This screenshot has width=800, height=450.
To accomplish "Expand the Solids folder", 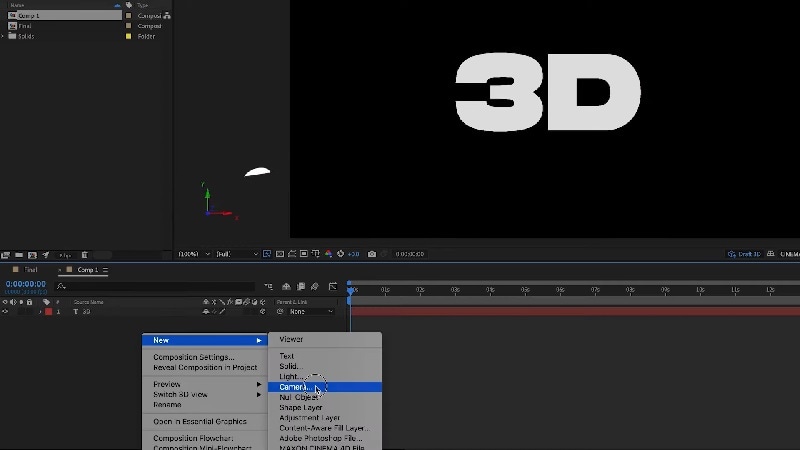I will [3, 36].
